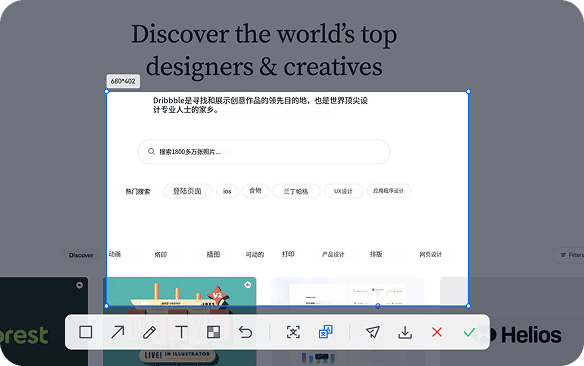Click the 热门搜索 label

[137, 191]
